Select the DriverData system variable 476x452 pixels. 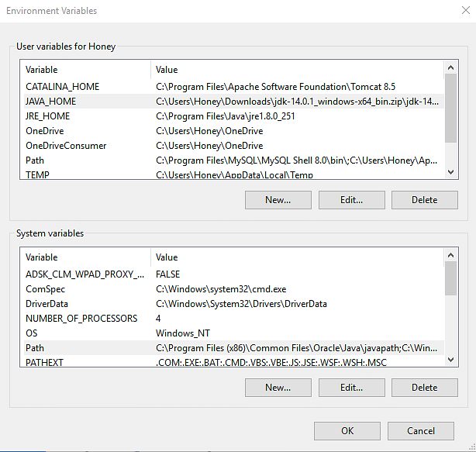(234, 304)
